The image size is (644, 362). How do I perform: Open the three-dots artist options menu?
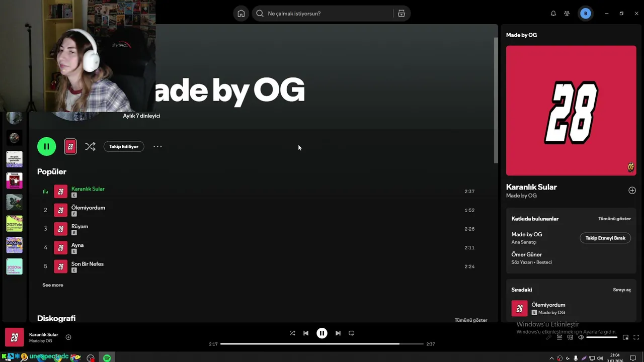(x=157, y=146)
